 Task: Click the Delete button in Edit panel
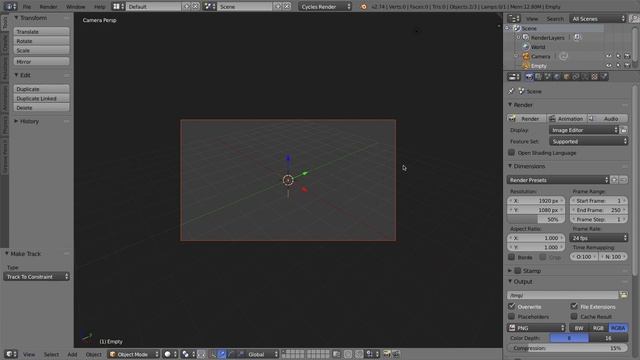click(x=41, y=108)
